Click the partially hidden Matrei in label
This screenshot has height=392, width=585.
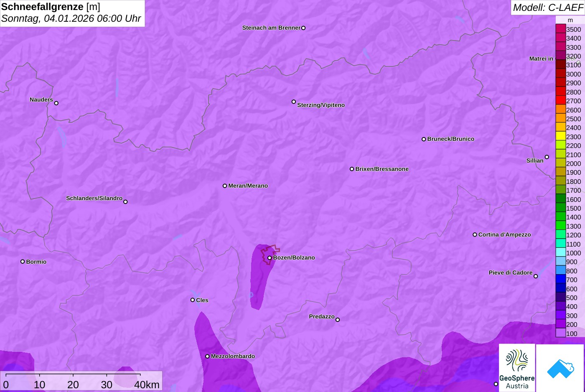coord(541,59)
